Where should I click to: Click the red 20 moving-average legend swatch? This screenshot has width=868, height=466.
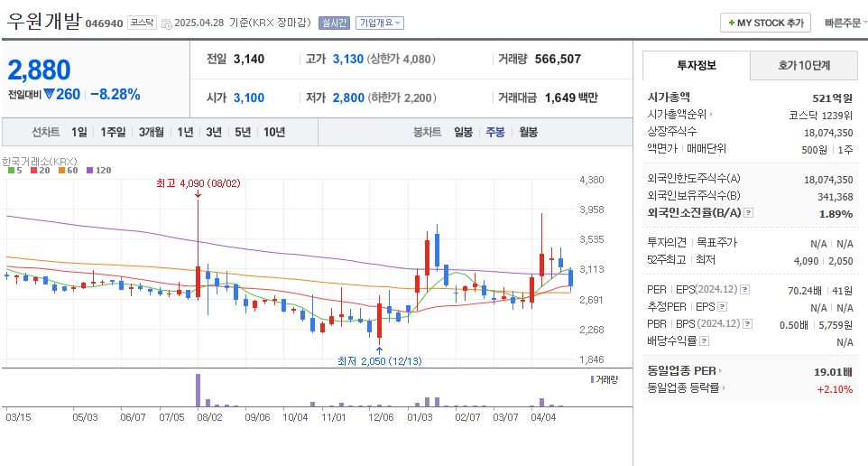33,170
